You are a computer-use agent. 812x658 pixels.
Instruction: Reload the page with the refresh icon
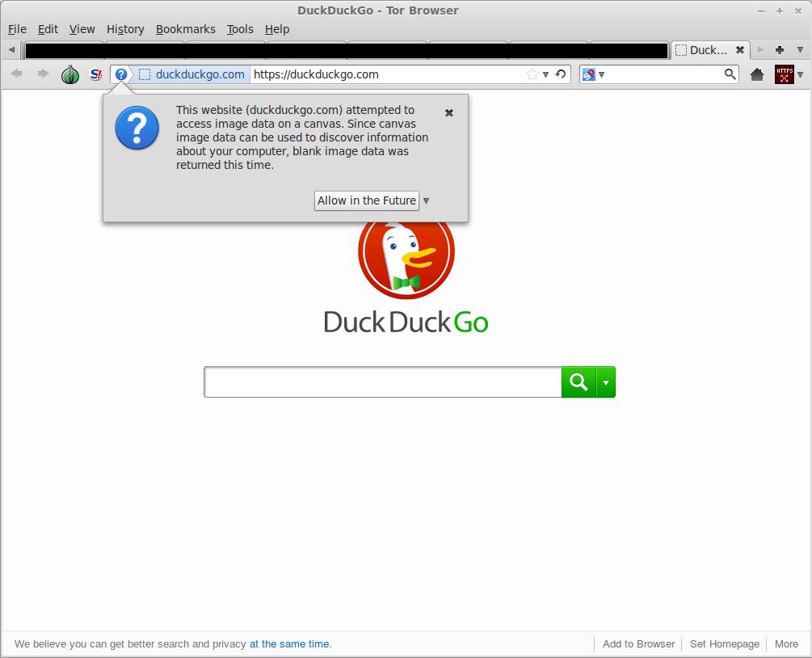561,74
